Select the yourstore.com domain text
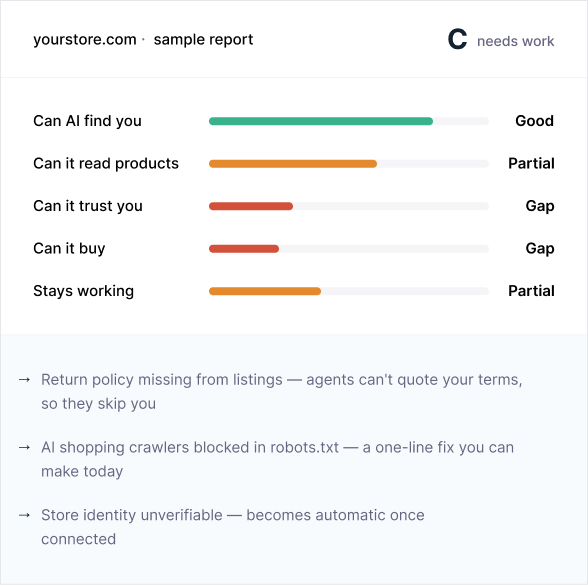588x585 pixels. click(85, 40)
